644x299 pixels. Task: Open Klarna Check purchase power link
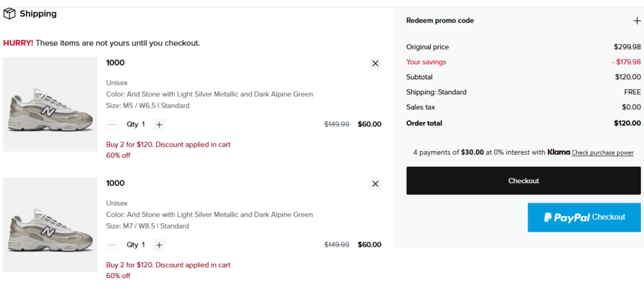pos(602,153)
